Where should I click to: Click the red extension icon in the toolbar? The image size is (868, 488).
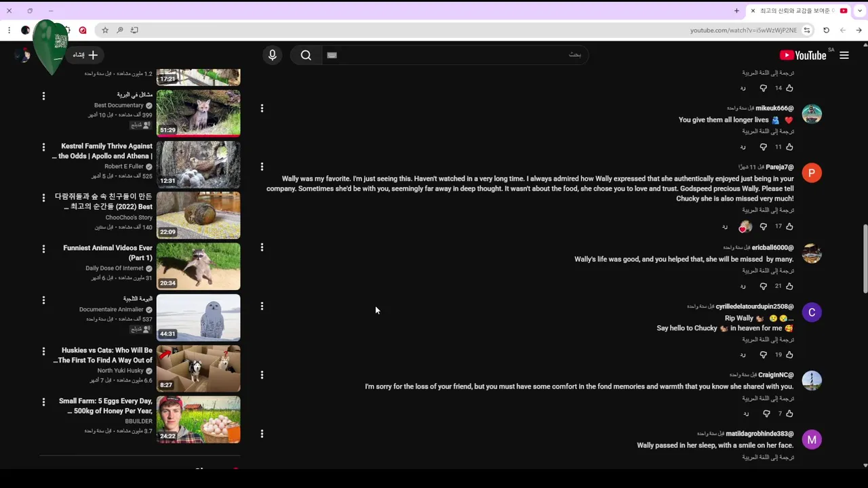pos(83,30)
